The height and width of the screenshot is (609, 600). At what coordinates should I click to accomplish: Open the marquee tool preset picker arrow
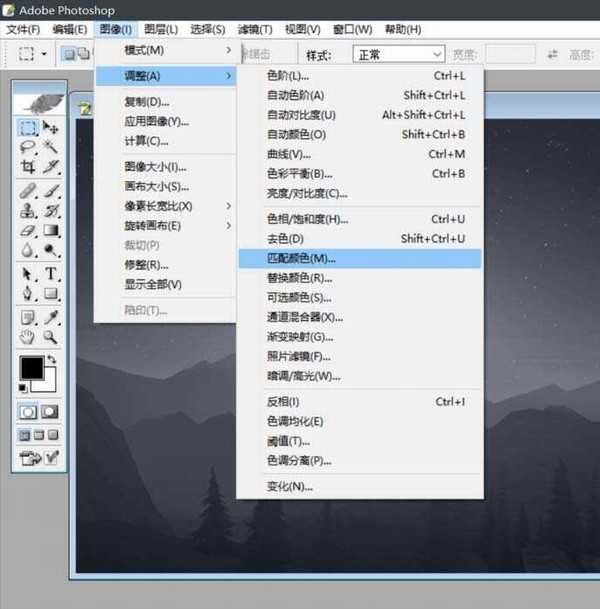coord(44,54)
